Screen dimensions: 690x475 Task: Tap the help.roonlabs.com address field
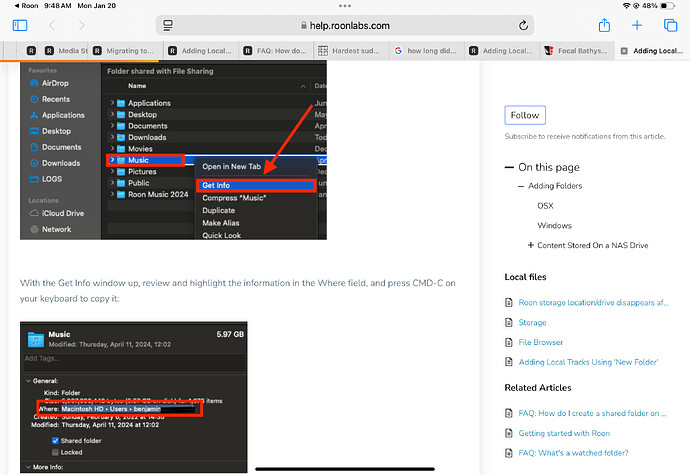(345, 26)
